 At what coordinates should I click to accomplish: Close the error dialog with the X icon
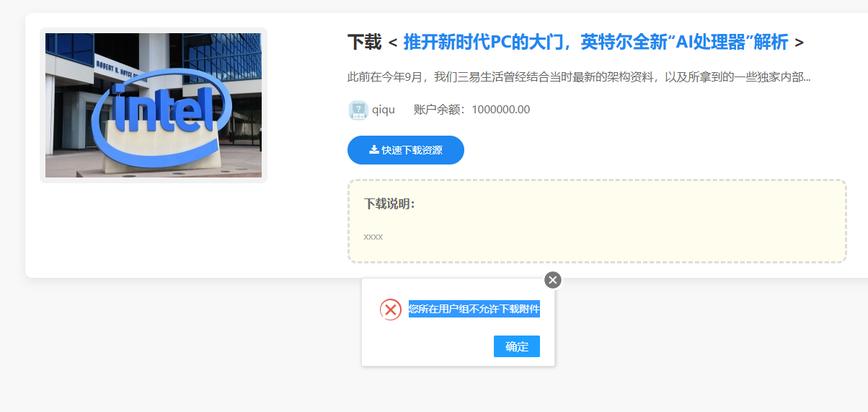(553, 280)
